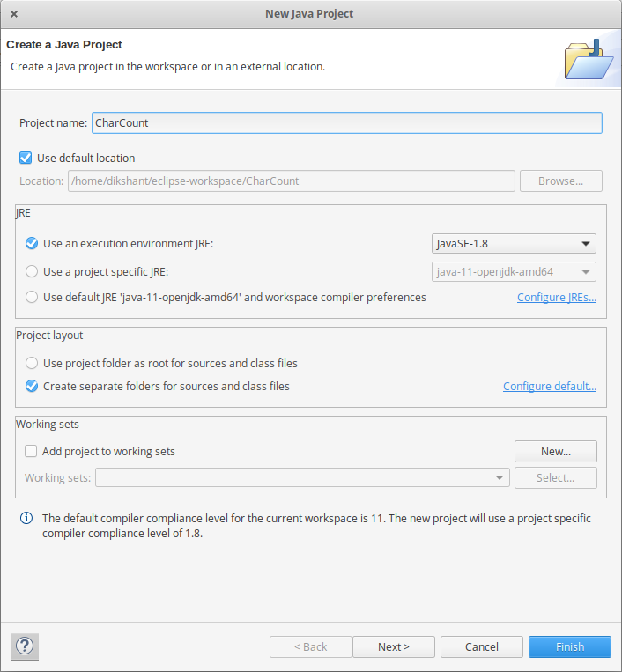
Task: Click New working set button
Action: pyautogui.click(x=556, y=451)
